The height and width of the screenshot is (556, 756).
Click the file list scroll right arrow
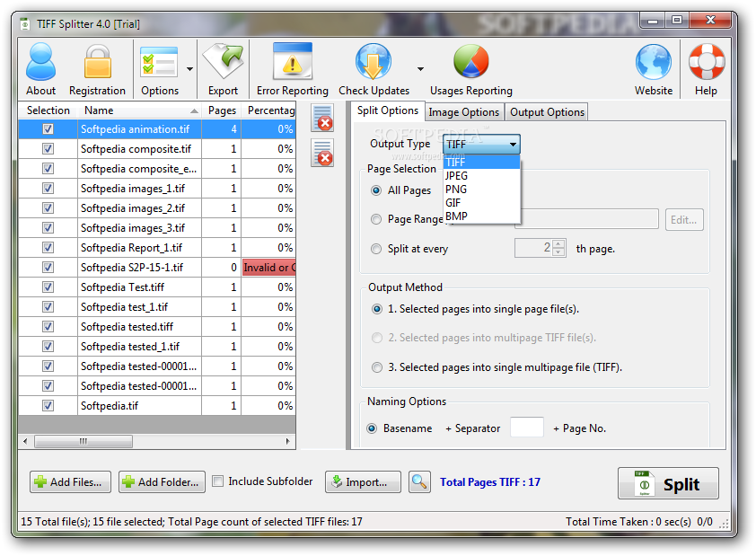click(x=288, y=441)
